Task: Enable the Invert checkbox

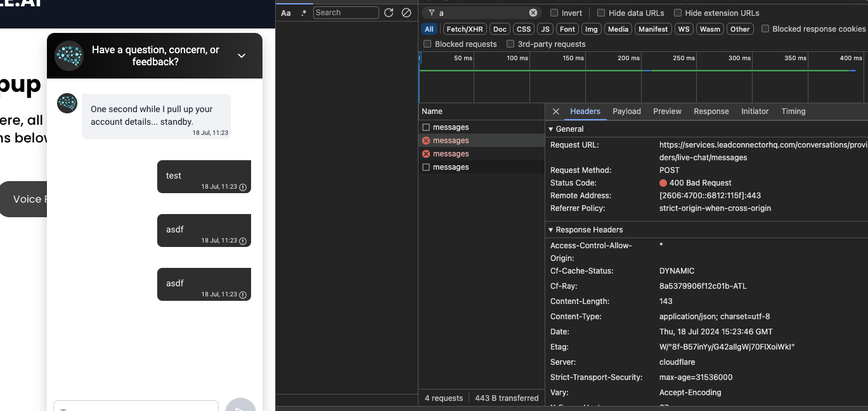Action: point(554,13)
